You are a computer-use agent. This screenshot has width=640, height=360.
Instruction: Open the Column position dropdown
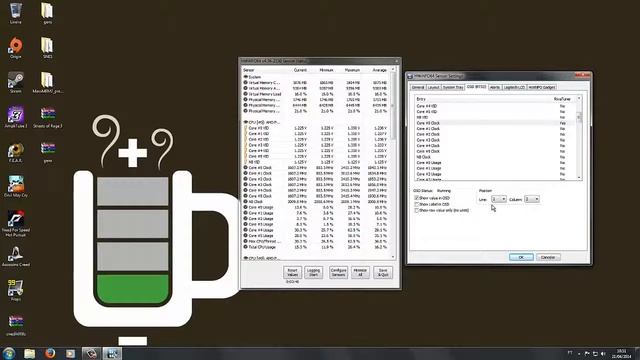[x=532, y=199]
